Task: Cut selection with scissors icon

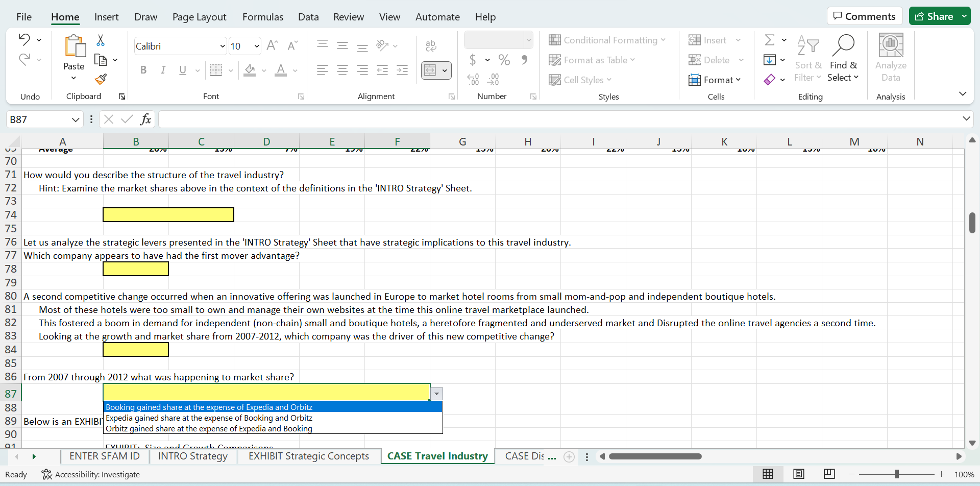Action: pos(101,40)
